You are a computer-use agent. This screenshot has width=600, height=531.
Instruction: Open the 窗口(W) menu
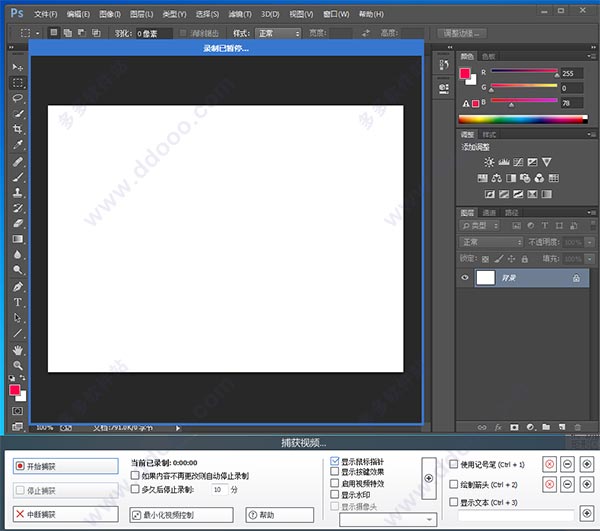[x=336, y=14]
